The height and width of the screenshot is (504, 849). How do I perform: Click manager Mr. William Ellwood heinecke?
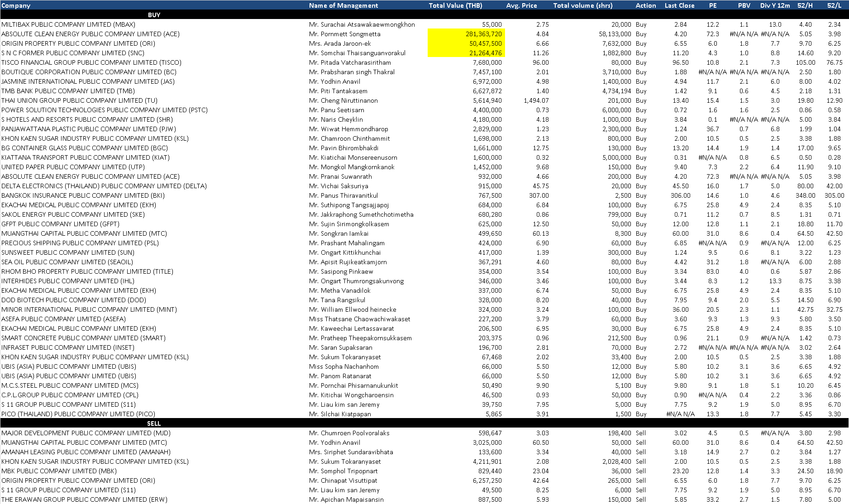point(353,309)
